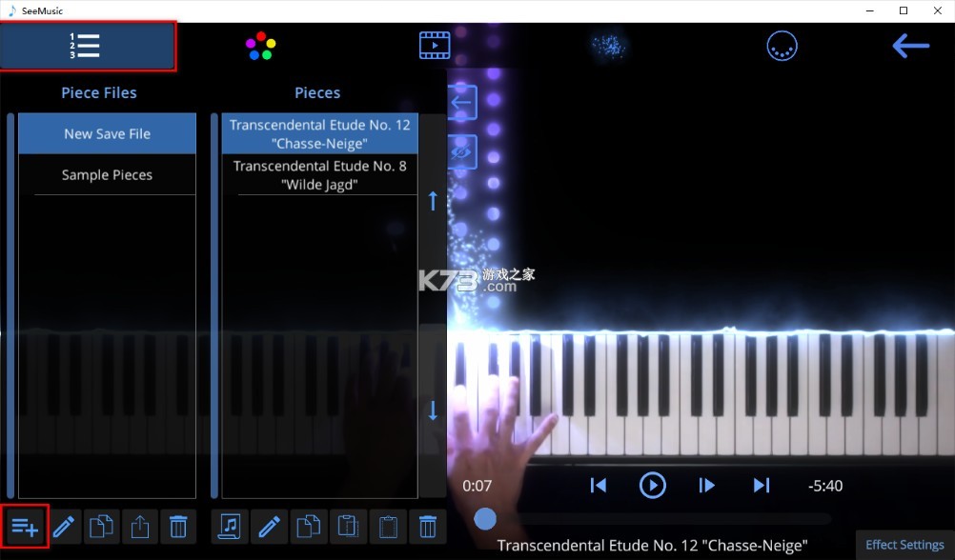Click the back arrow button beside the video
Viewport: 955px width, 560px height.
461,102
